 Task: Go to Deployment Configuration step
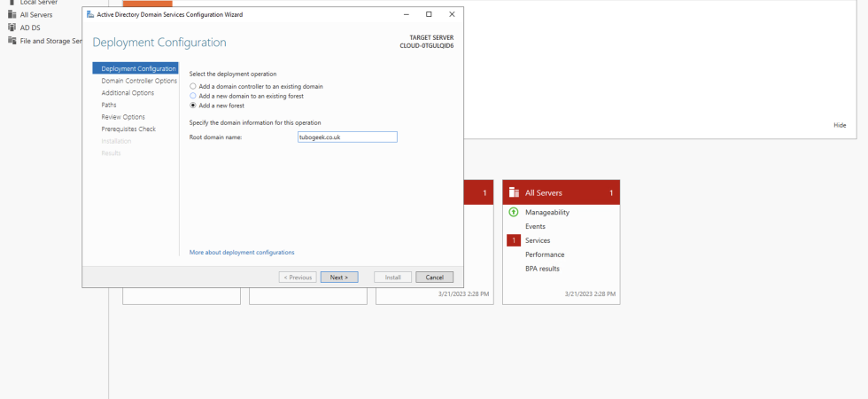[136, 69]
